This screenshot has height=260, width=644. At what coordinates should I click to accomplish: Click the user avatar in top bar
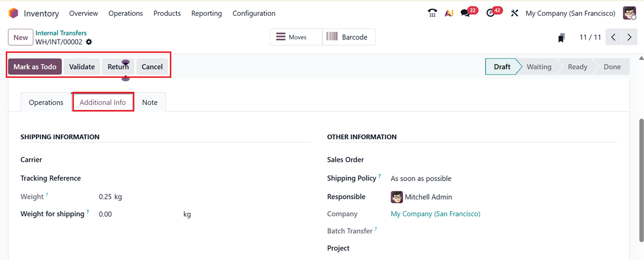click(x=629, y=13)
